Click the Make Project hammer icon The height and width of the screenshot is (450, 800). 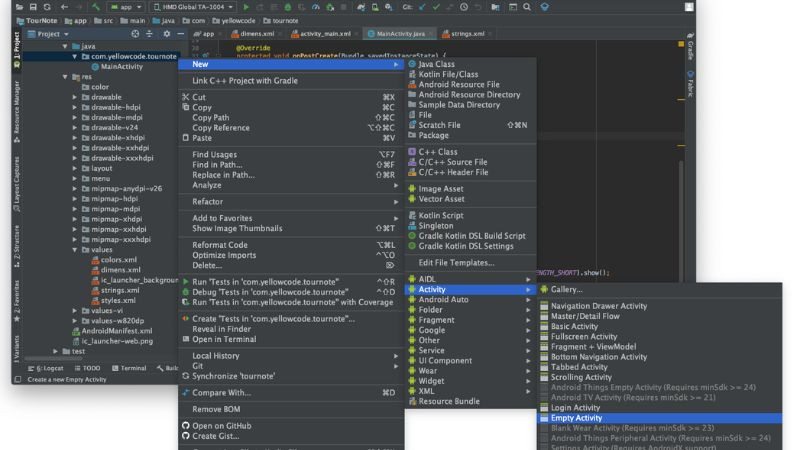[96, 7]
